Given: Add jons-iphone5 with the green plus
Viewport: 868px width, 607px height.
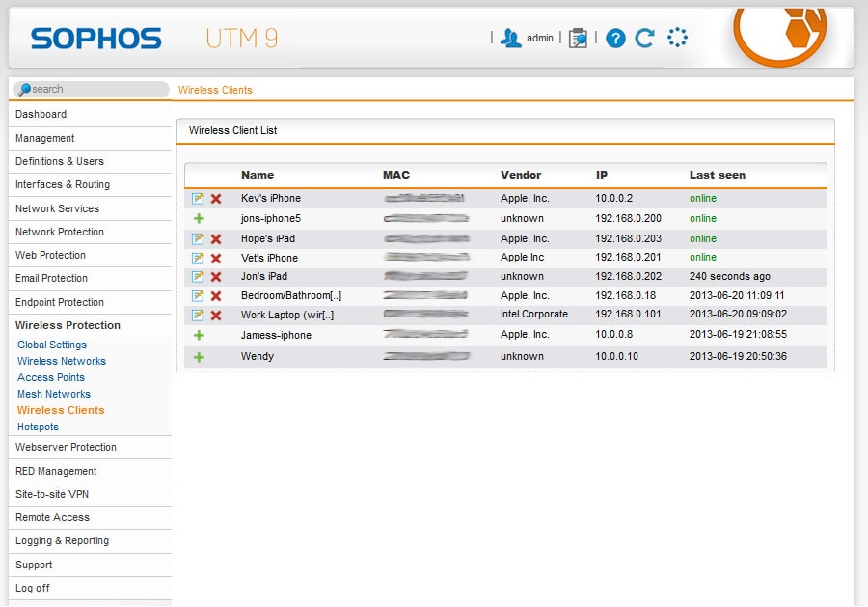Looking at the screenshot, I should click(199, 218).
